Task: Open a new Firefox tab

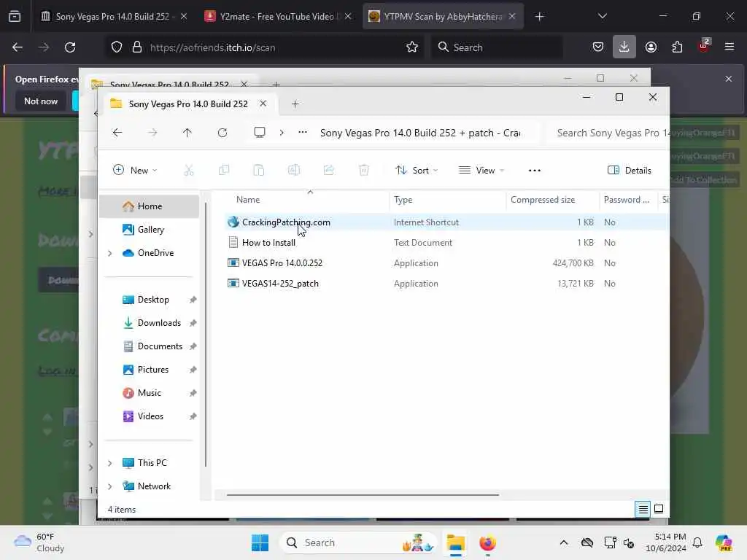Action: pyautogui.click(x=539, y=17)
